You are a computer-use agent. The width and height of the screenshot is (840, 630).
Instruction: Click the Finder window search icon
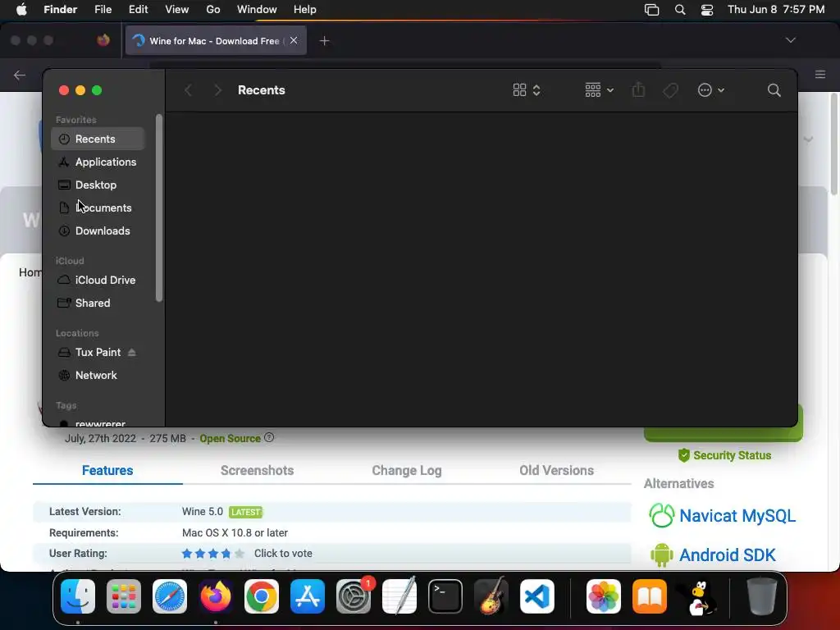tap(774, 90)
